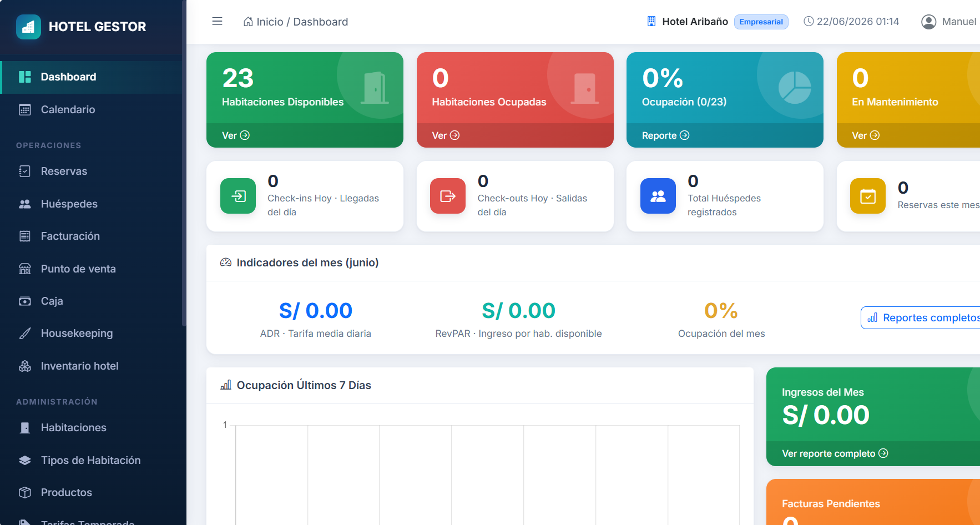This screenshot has height=525, width=980.
Task: Click the Calendario calendar icon
Action: (25, 109)
